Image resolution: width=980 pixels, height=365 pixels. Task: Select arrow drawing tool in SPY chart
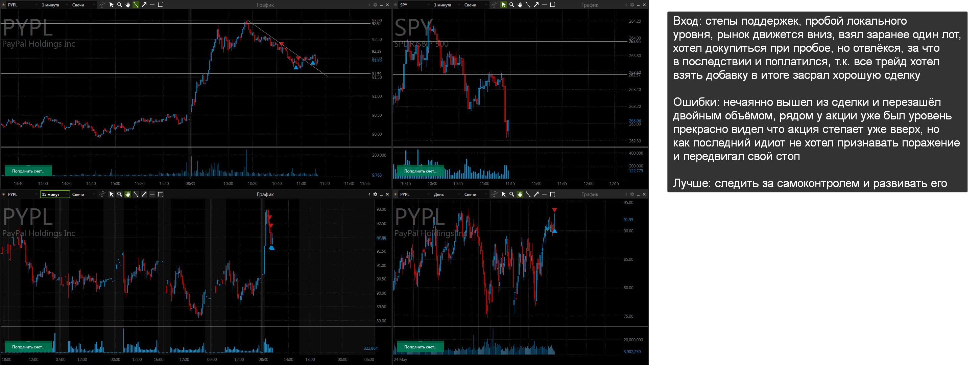536,5
